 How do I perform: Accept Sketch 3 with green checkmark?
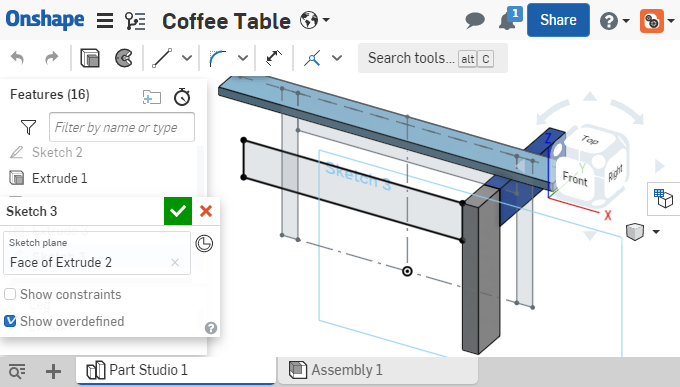178,211
